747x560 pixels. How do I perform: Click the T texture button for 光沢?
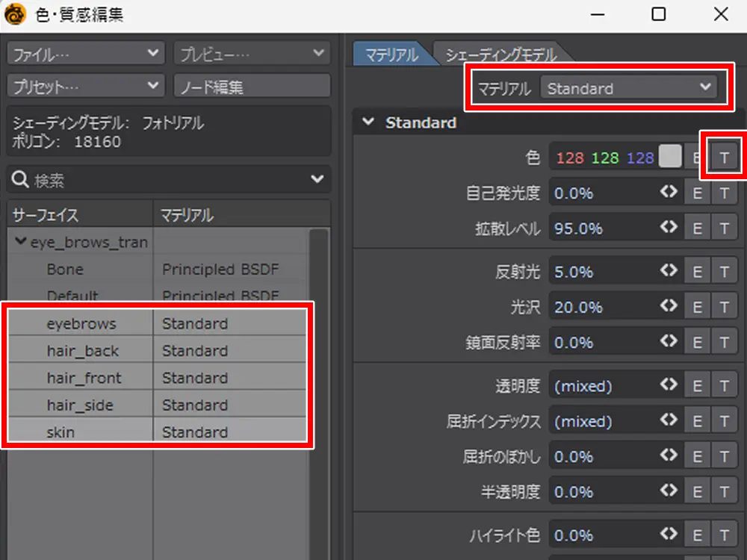point(723,307)
